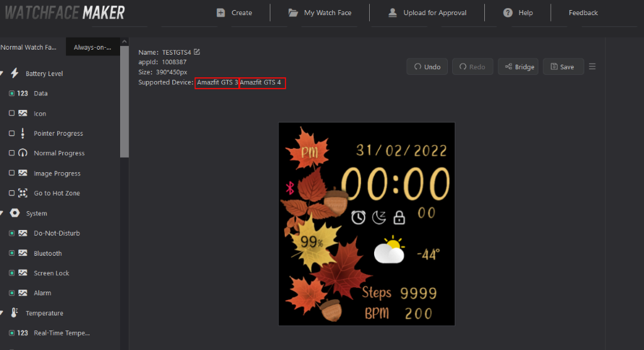This screenshot has height=350, width=644.
Task: Enable the Go to Hot Zone checkbox
Action: (11, 193)
